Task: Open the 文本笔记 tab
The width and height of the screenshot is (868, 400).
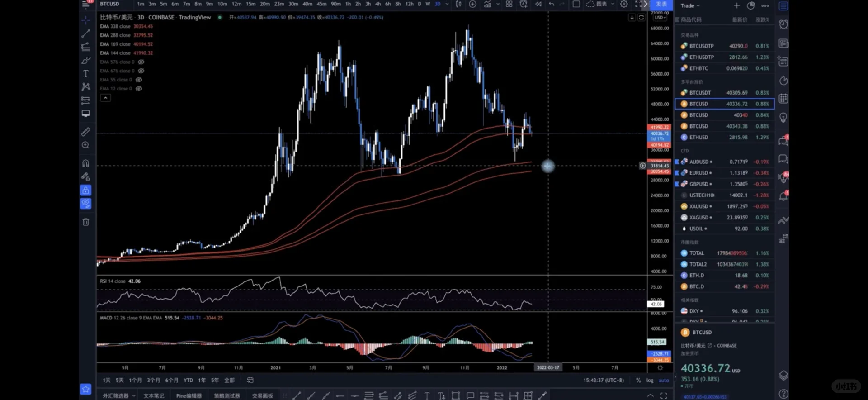Action: tap(154, 396)
